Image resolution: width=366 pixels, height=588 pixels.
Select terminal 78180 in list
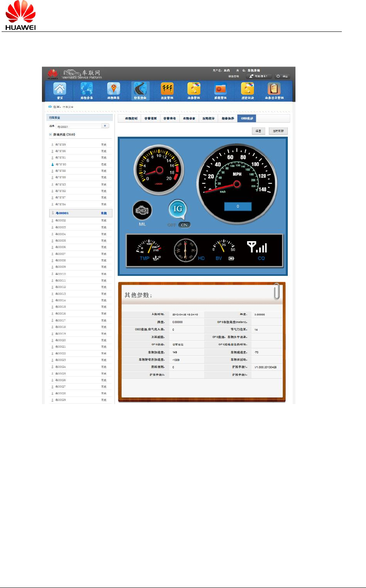point(81,165)
